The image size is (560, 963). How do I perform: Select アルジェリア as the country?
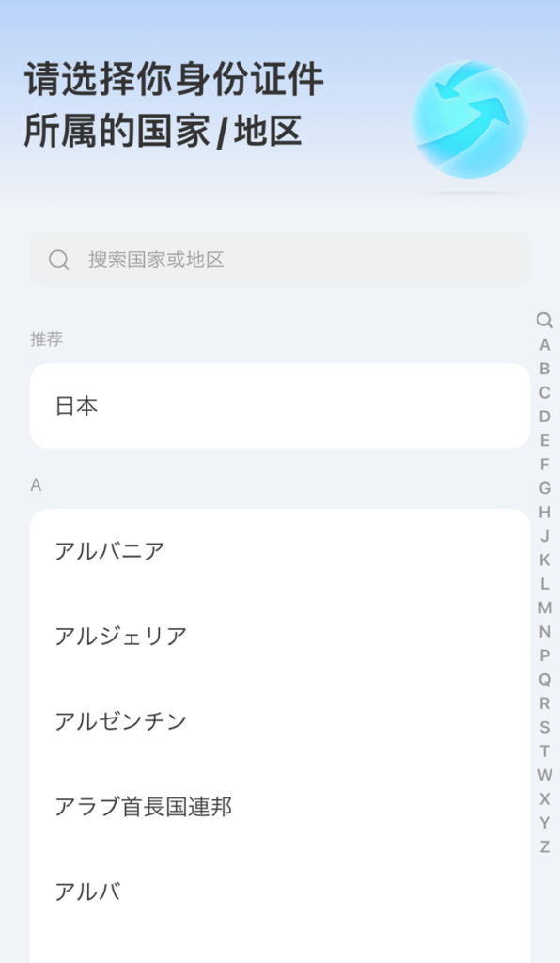tap(280, 636)
